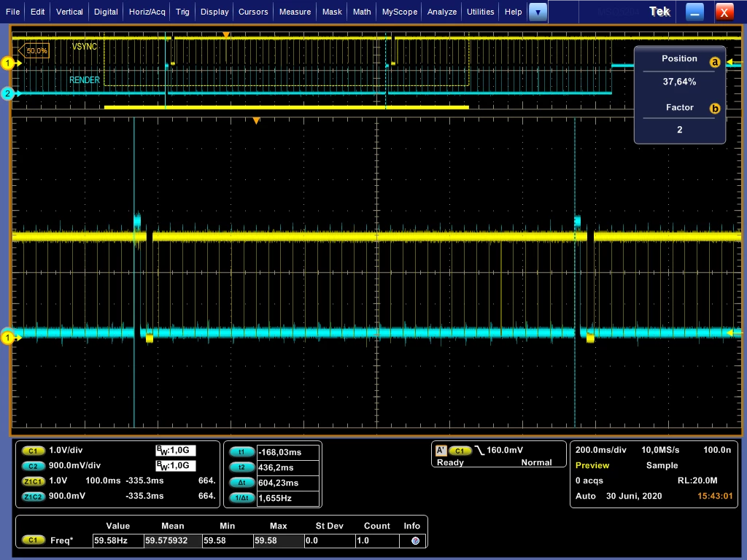Open the Trig menu
747x560 pixels.
point(182,12)
